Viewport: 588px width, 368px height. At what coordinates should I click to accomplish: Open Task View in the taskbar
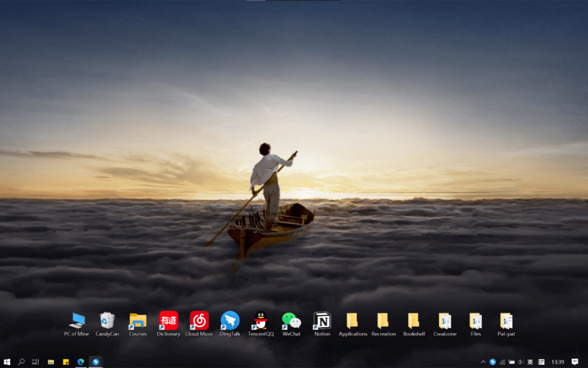click(36, 362)
